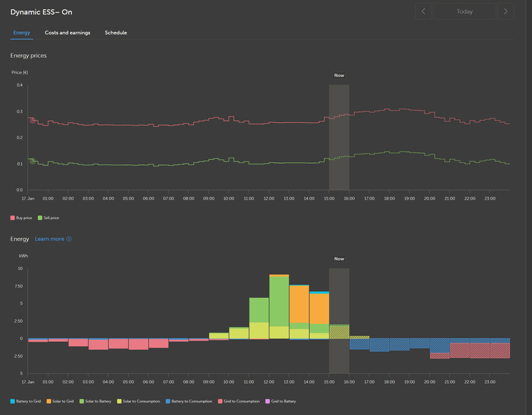Image resolution: width=532 pixels, height=415 pixels.
Task: Switch to the Energy tab
Action: [x=22, y=33]
